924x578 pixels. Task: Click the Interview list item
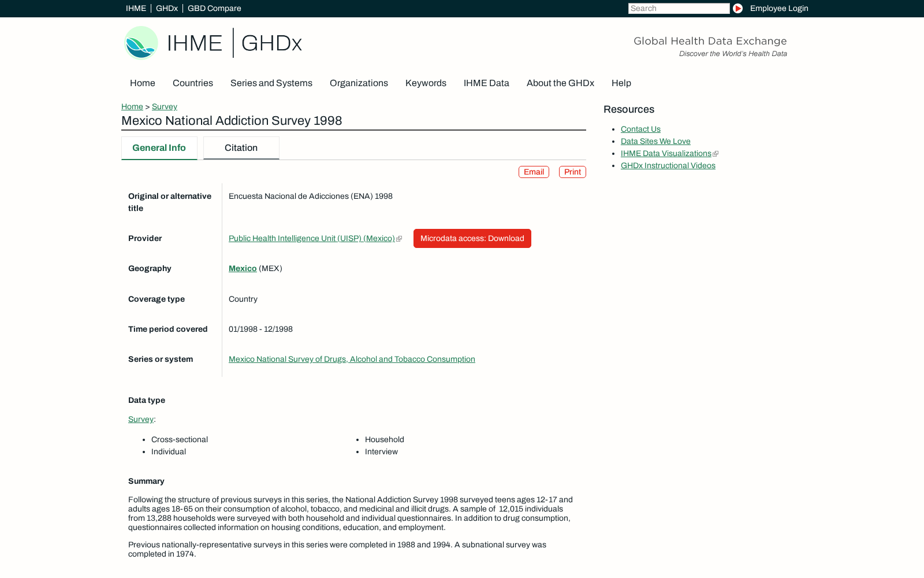point(381,452)
